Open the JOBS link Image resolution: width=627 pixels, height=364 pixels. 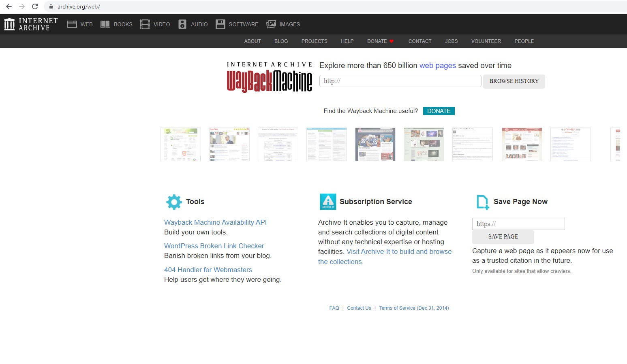coord(452,41)
